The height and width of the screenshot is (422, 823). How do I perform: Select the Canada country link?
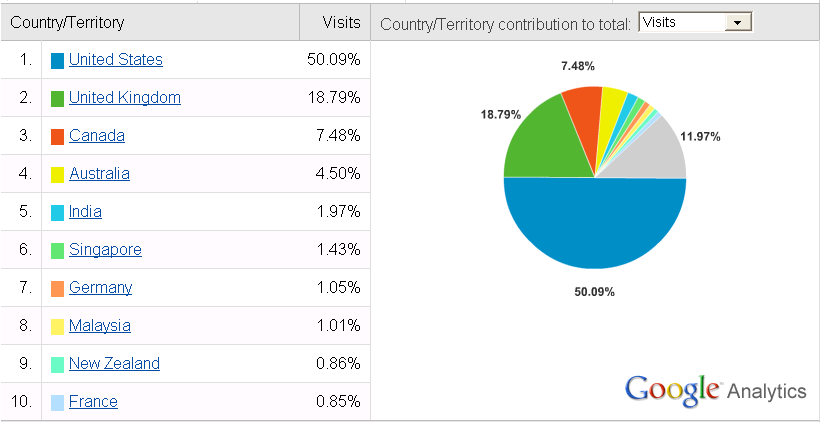(x=97, y=136)
